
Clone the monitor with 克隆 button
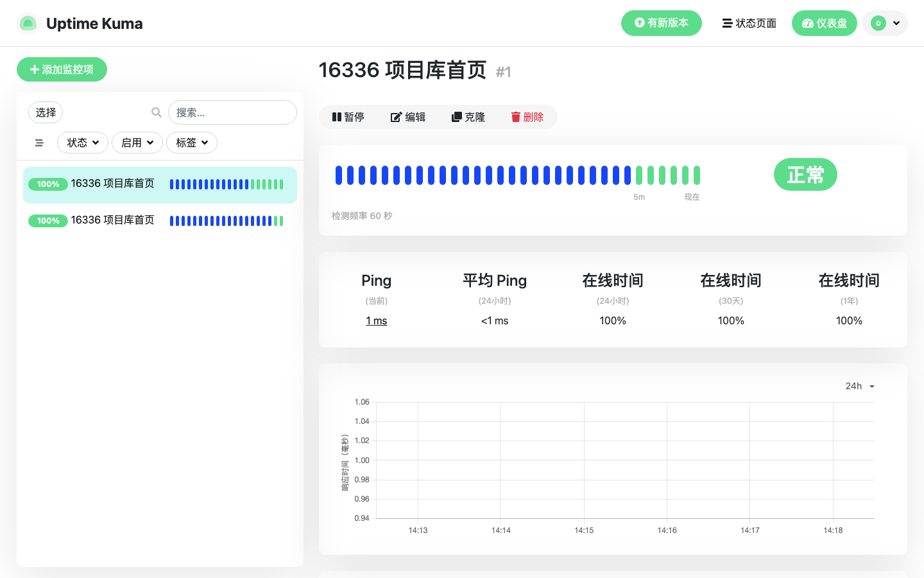coord(468,117)
